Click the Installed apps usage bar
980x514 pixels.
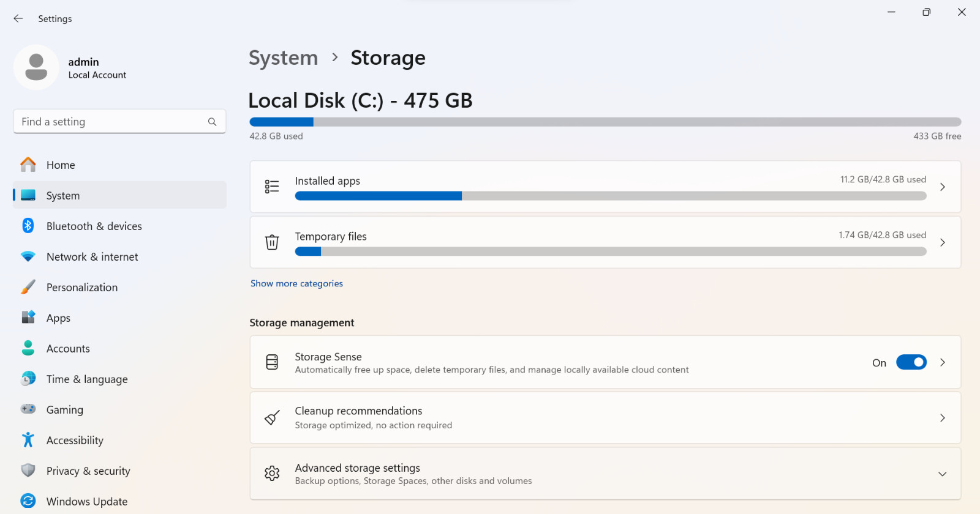pyautogui.click(x=611, y=196)
